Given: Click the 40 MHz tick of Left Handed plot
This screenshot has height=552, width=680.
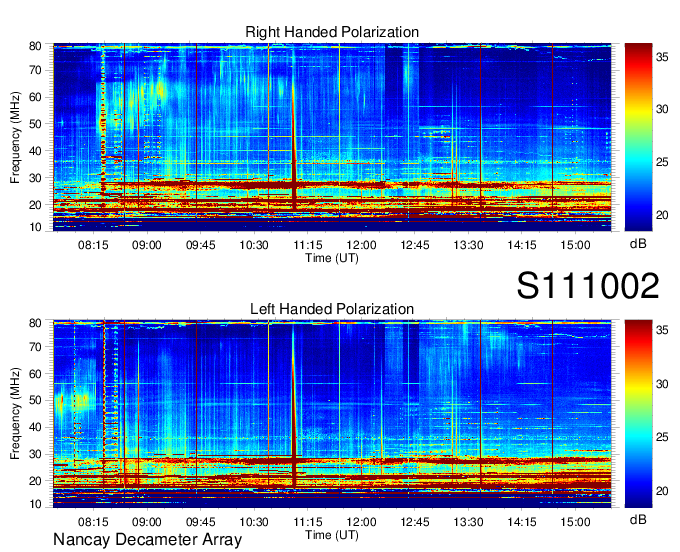Looking at the screenshot, I should (35, 428).
